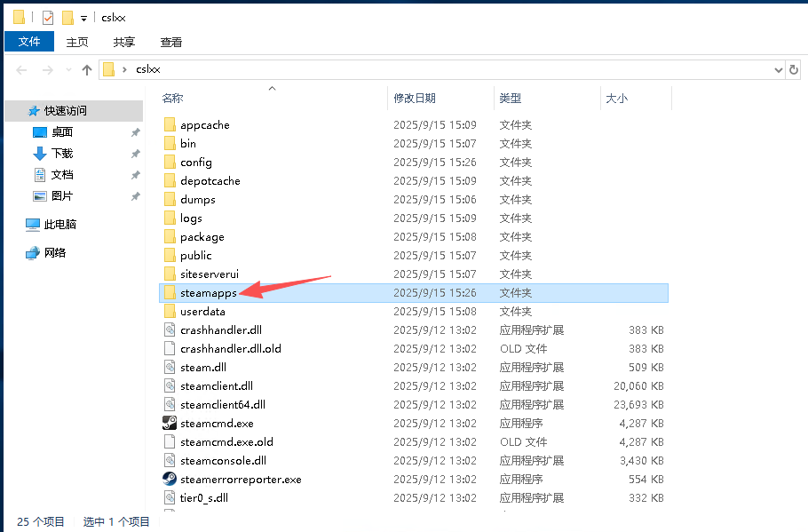Click the steamerrorreporter.exe icon
Viewport: 808px width, 532px height.
170,479
